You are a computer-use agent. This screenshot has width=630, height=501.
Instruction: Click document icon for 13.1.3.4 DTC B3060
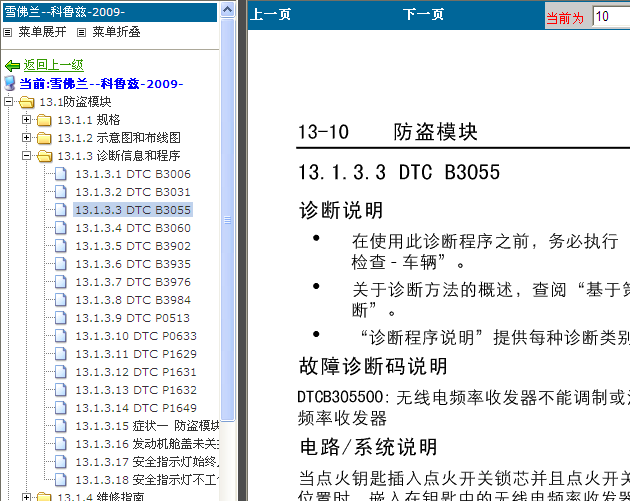61,228
